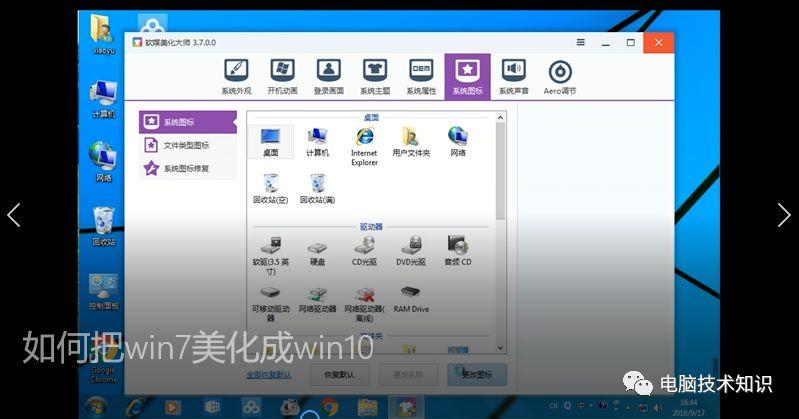
Task: Open the hamburger menu in title bar
Action: (x=580, y=42)
